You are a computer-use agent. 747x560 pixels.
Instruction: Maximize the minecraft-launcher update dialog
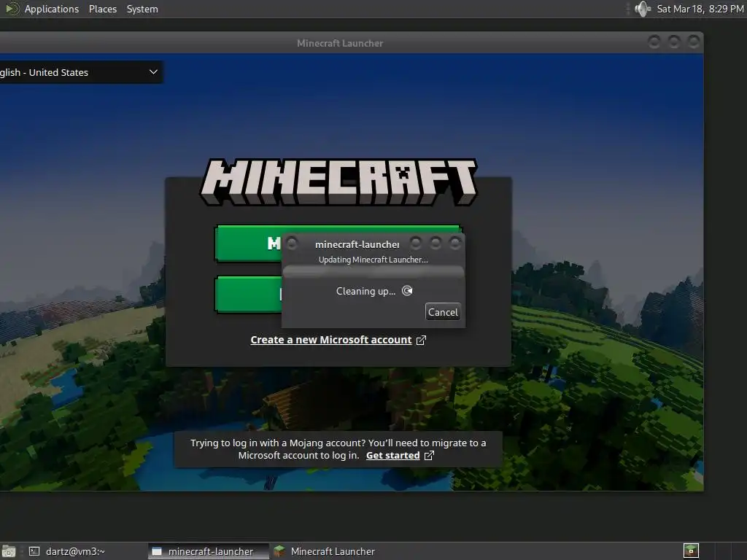click(x=436, y=244)
